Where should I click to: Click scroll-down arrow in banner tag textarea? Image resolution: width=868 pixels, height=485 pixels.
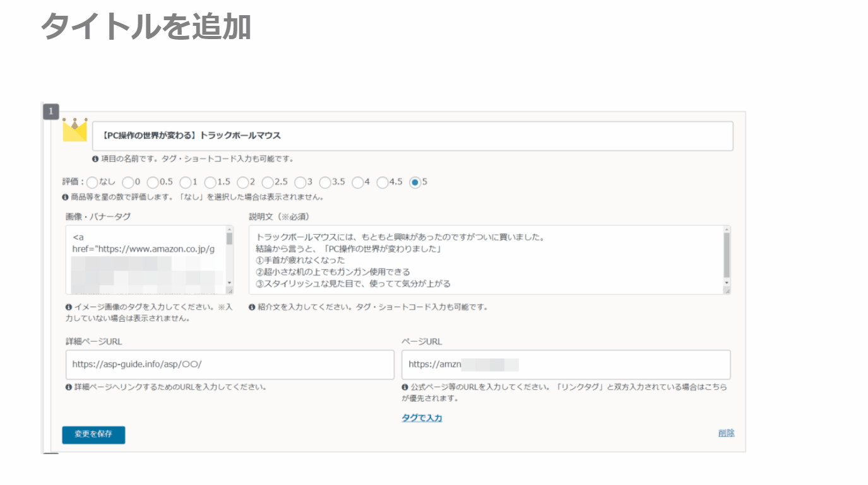tap(229, 283)
